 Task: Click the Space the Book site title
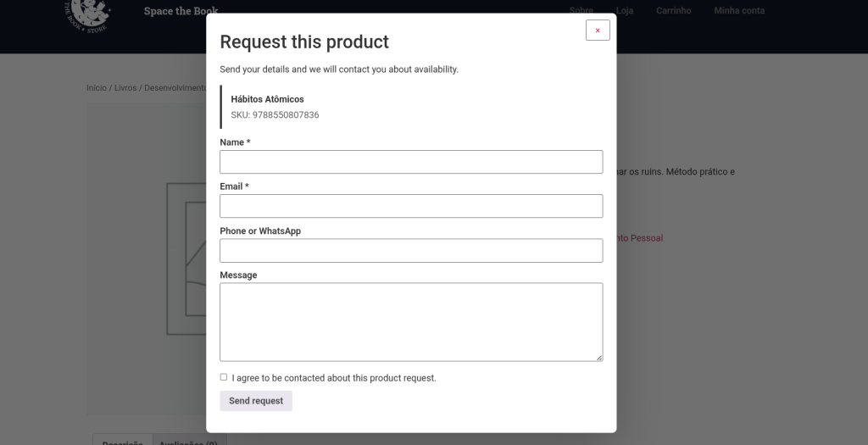(x=181, y=11)
